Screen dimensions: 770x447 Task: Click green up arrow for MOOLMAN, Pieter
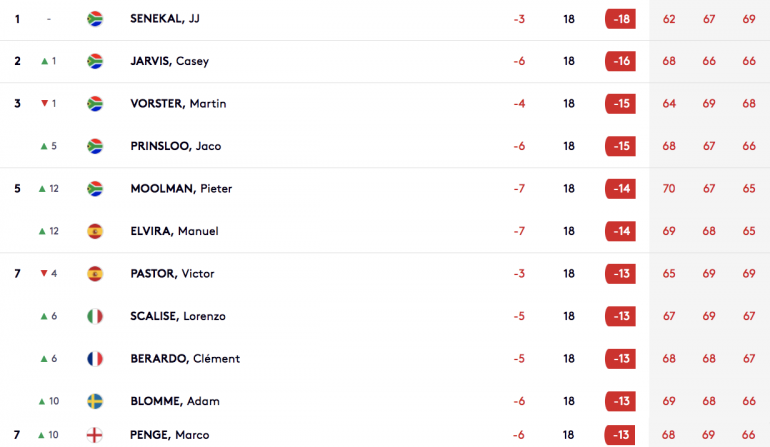[x=42, y=189]
